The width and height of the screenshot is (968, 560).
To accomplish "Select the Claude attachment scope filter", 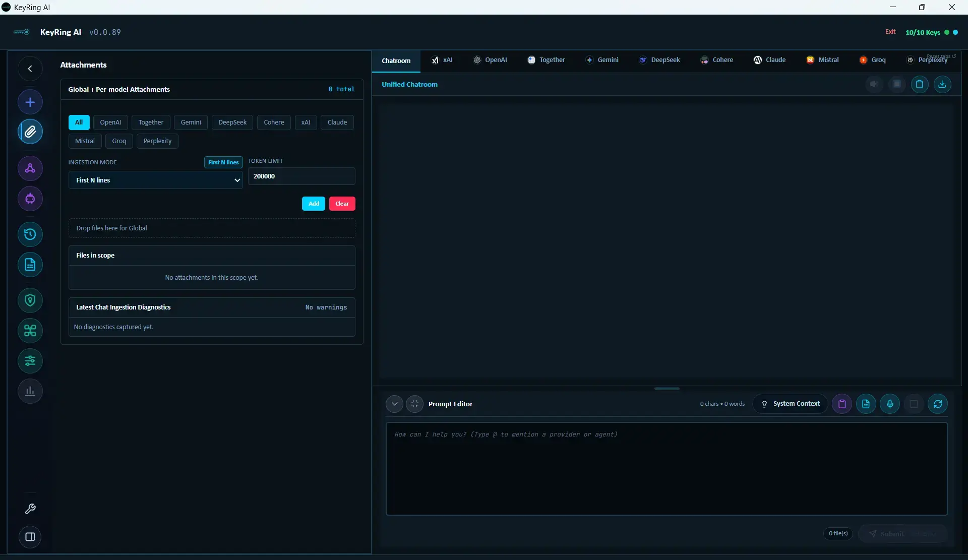I will tap(337, 122).
